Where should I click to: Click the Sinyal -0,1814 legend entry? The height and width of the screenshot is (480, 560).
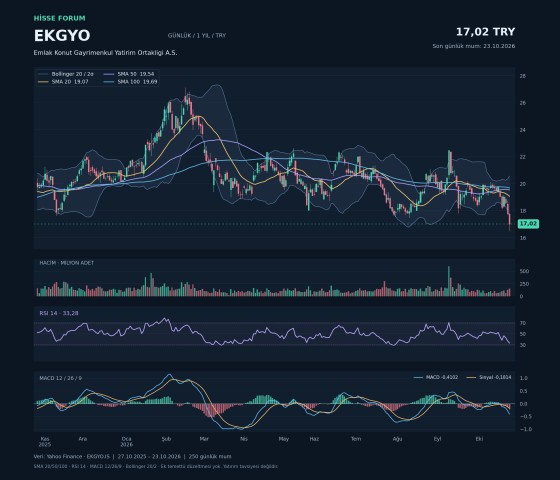489,377
